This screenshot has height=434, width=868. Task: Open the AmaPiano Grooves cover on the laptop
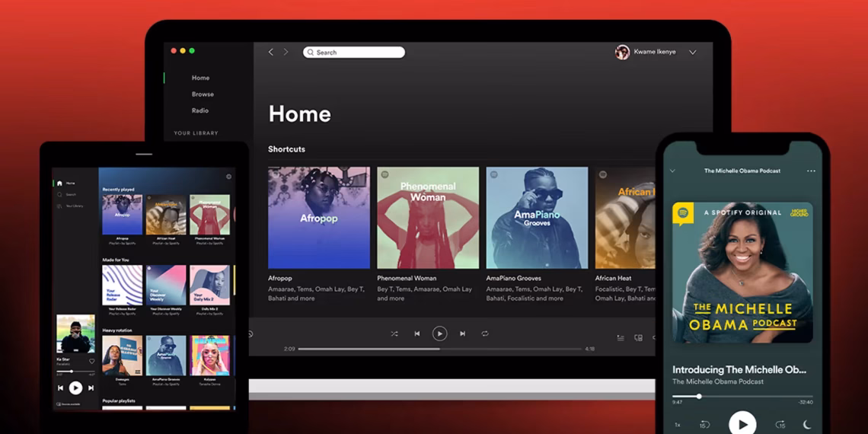(x=537, y=218)
